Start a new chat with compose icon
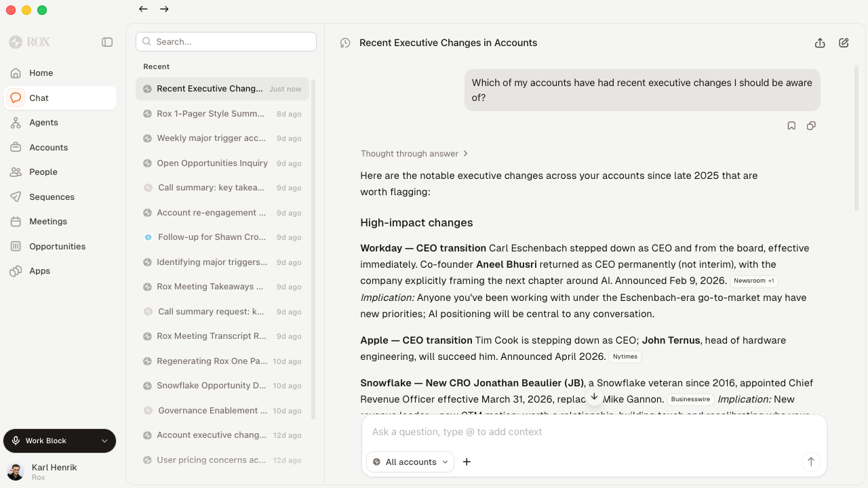 coord(844,43)
